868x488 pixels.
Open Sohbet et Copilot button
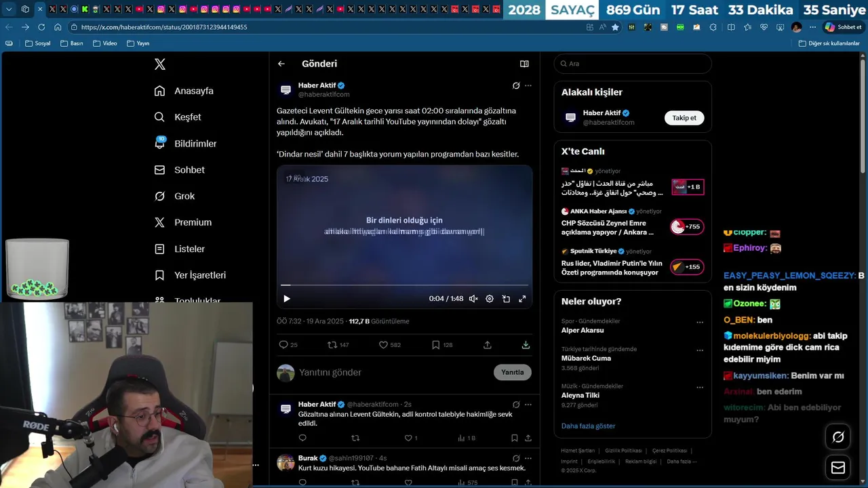point(843,27)
